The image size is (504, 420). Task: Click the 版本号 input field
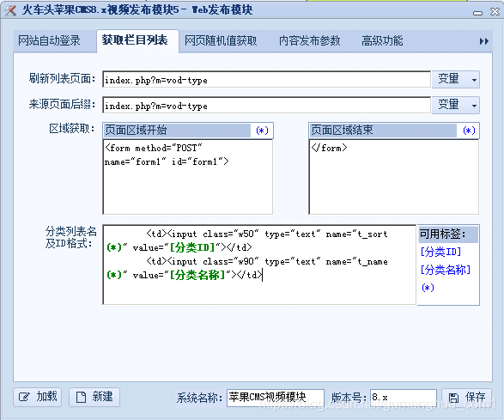click(403, 398)
